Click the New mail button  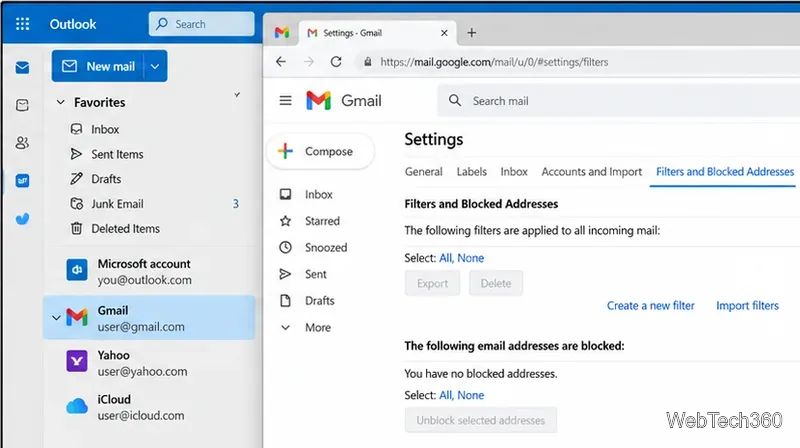click(x=98, y=66)
